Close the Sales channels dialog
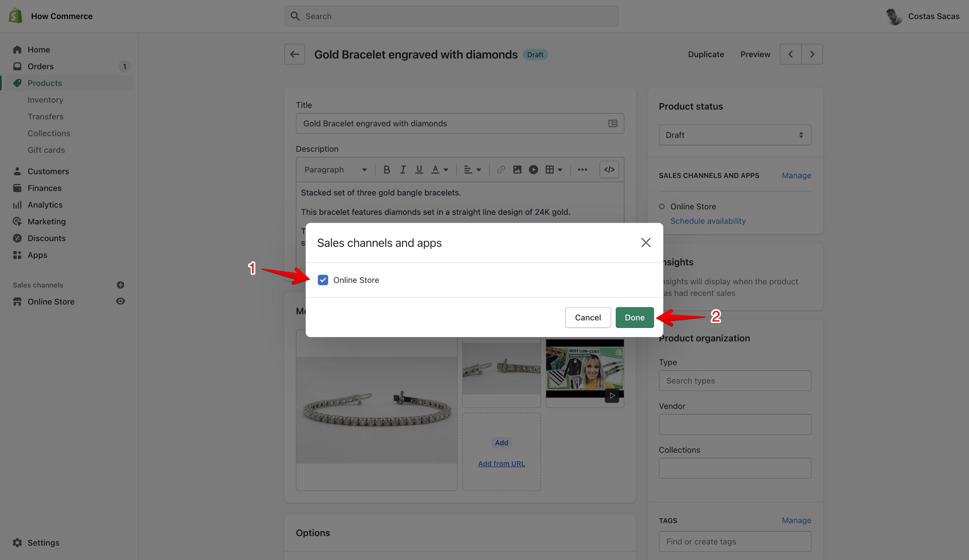 (x=646, y=242)
